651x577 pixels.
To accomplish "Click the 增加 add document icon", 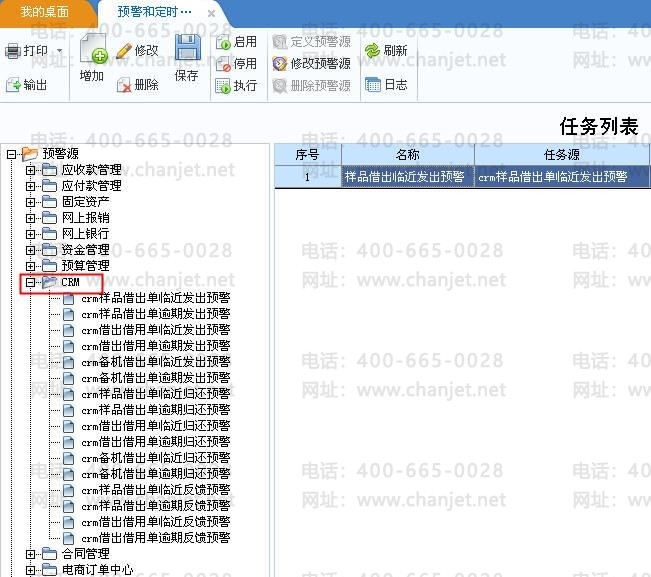I will coord(94,48).
